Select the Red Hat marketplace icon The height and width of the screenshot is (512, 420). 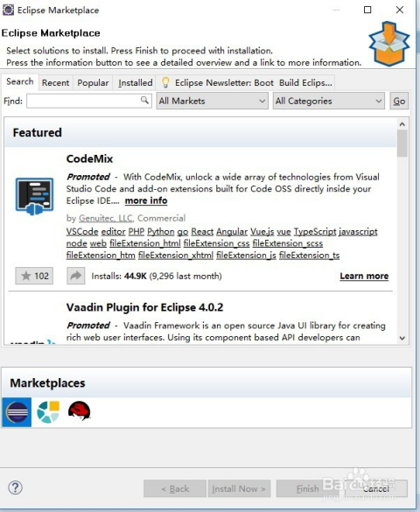coord(80,411)
